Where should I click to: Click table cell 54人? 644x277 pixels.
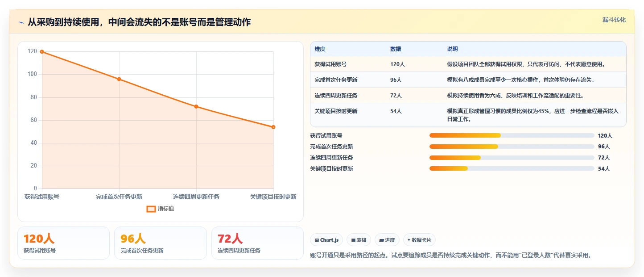coord(396,111)
